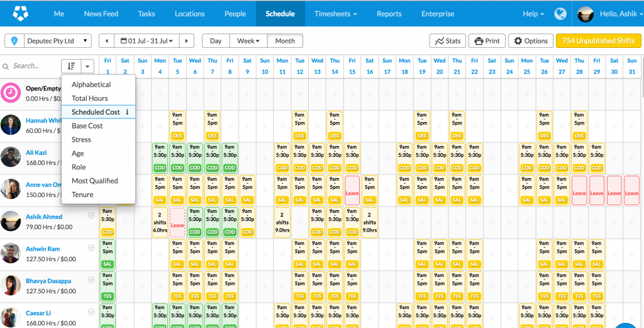
Task: Click the sort order icon button
Action: point(70,66)
